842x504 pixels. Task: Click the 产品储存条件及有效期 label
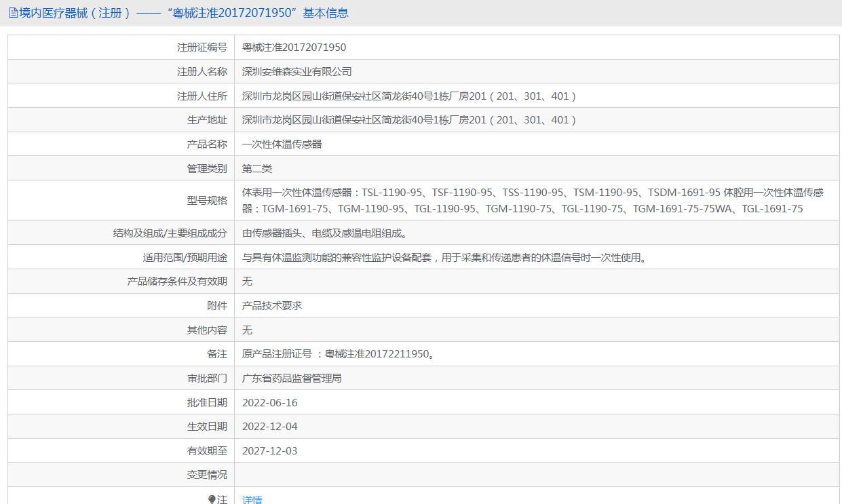(x=177, y=282)
